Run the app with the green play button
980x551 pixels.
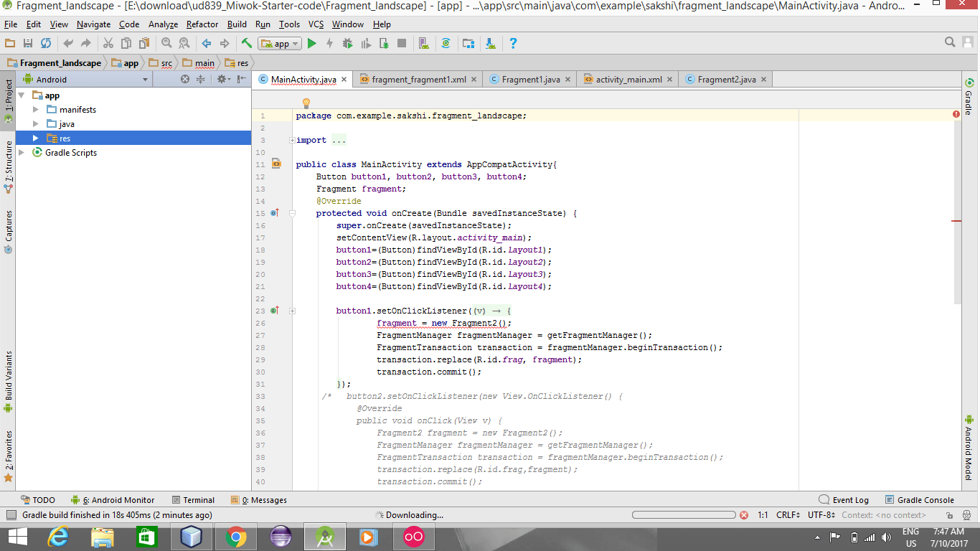pyautogui.click(x=312, y=44)
